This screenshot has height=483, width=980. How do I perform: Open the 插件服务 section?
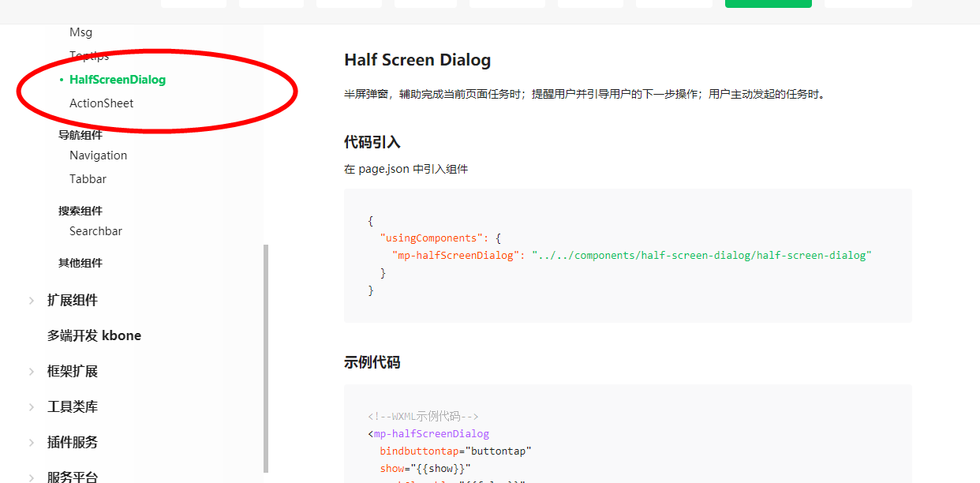pyautogui.click(x=73, y=443)
